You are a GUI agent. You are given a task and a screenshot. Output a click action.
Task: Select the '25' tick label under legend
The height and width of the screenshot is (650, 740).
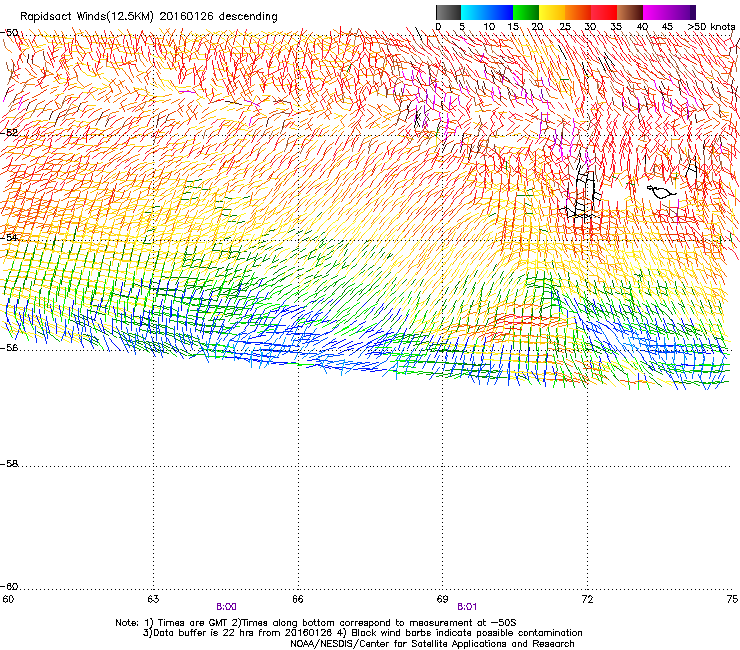[565, 27]
